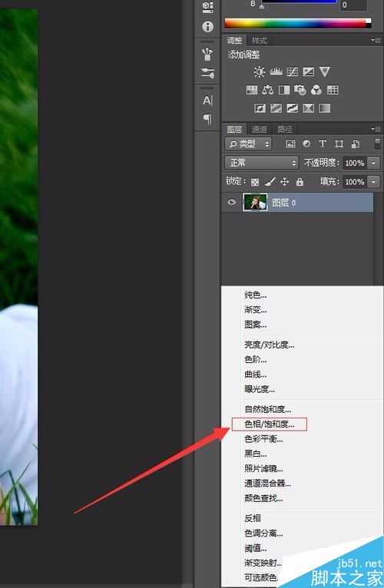Choose 色彩平衡... menu entry
This screenshot has width=384, height=588.
click(x=263, y=439)
